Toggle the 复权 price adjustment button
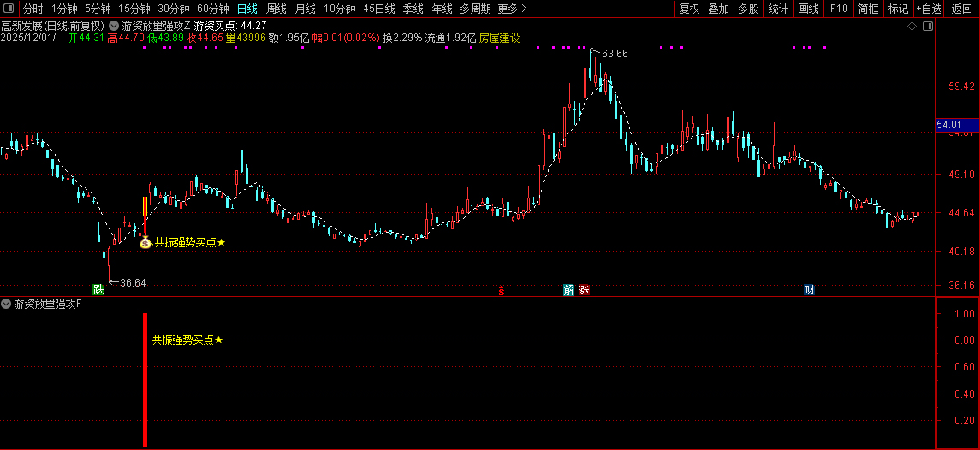Screen dimensions: 980x450 pyautogui.click(x=689, y=9)
